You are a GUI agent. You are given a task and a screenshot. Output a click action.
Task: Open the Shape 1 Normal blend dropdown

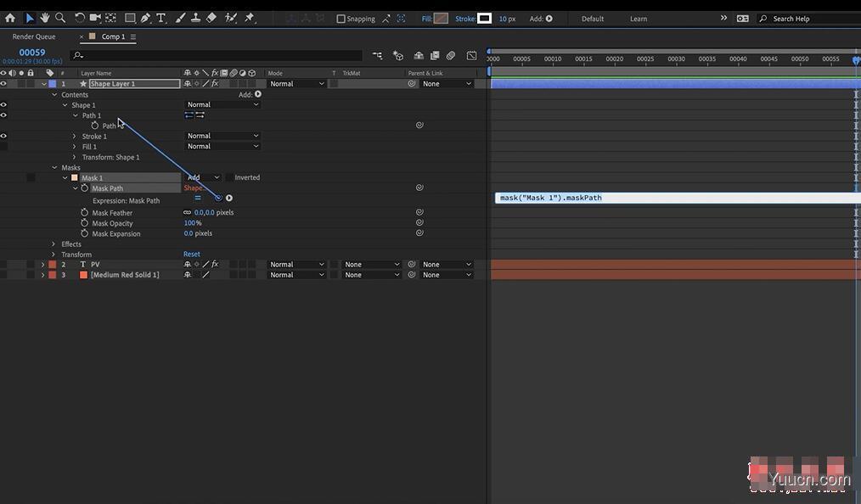[x=222, y=104]
